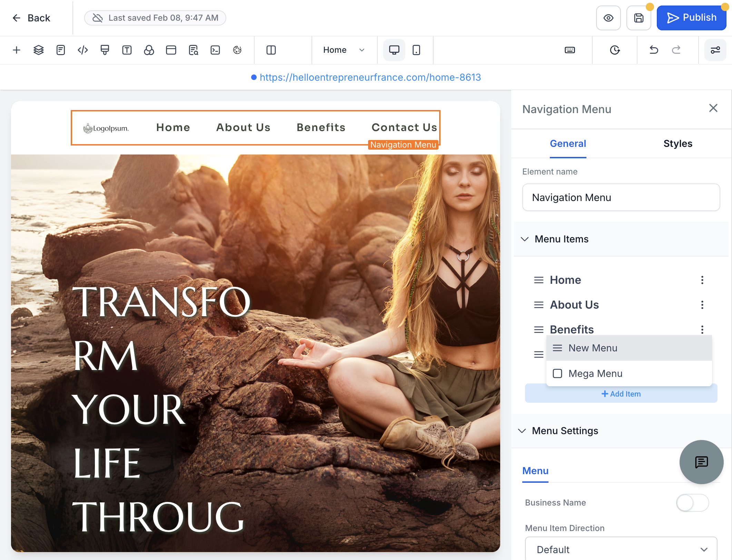732x560 pixels.
Task: Open the layers panel icon
Action: point(38,50)
